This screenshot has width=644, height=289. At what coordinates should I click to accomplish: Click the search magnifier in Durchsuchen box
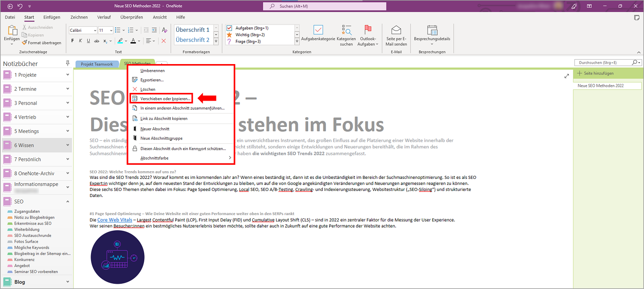[635, 63]
